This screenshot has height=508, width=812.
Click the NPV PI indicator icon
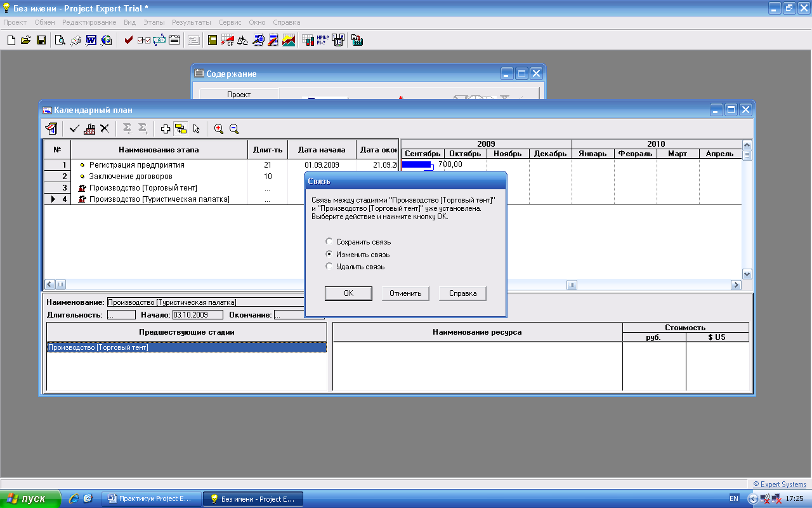coord(323,40)
